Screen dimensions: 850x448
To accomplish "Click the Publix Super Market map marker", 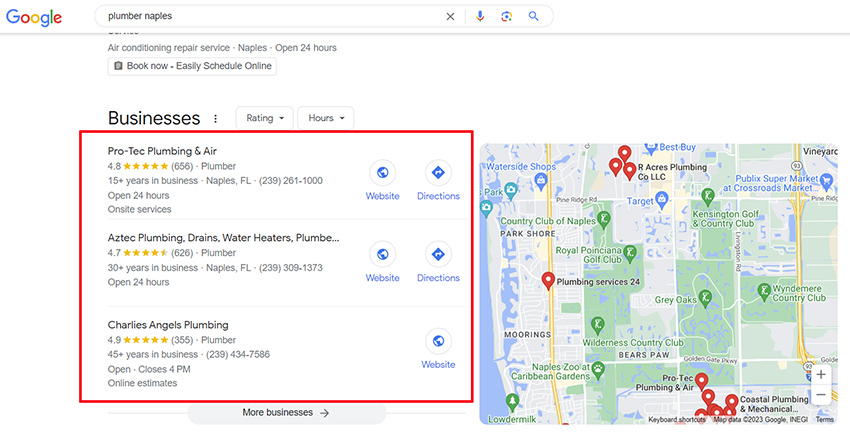I will (826, 181).
